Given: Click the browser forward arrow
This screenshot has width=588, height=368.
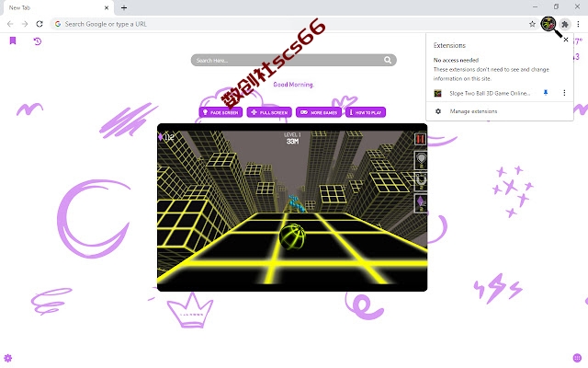Looking at the screenshot, I should 25,24.
